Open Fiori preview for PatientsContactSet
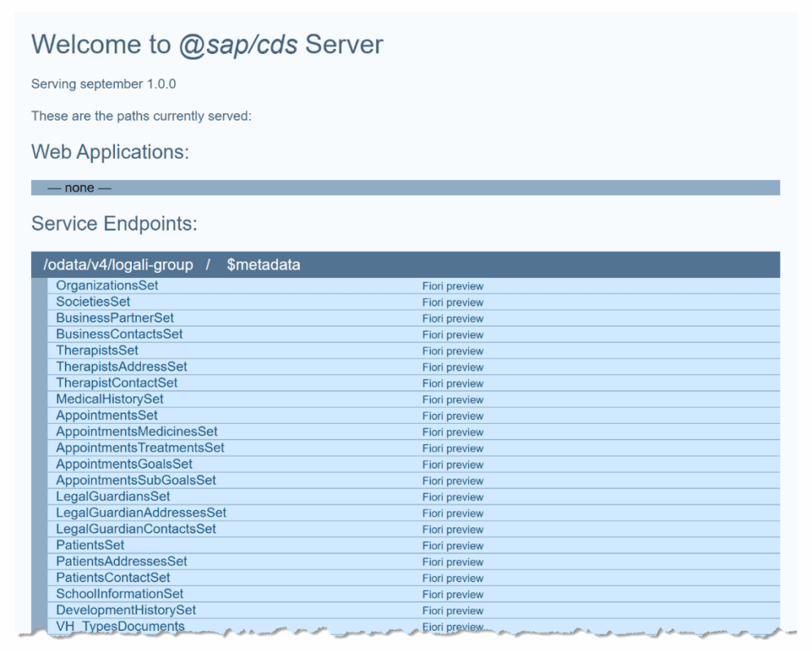The width and height of the screenshot is (812, 652). 453,579
